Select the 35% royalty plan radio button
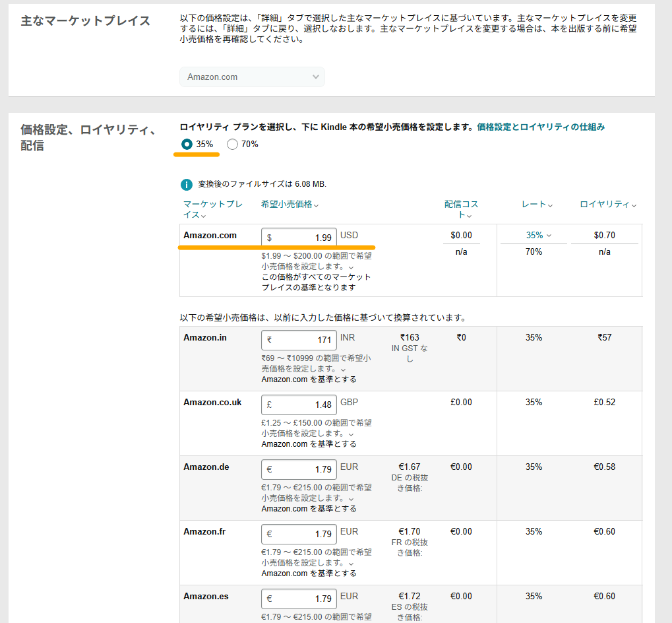Viewport: 672px width, 623px height. (187, 144)
